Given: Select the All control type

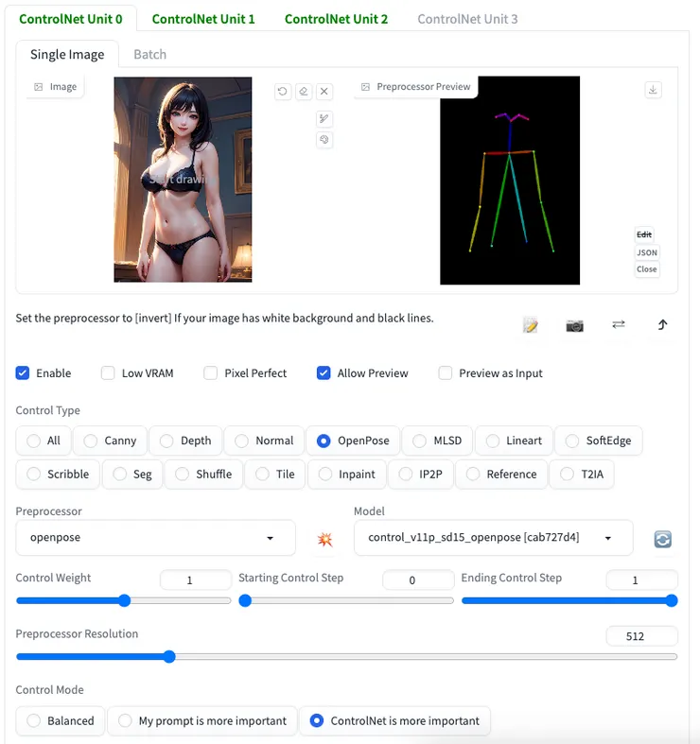Looking at the screenshot, I should (x=44, y=441).
